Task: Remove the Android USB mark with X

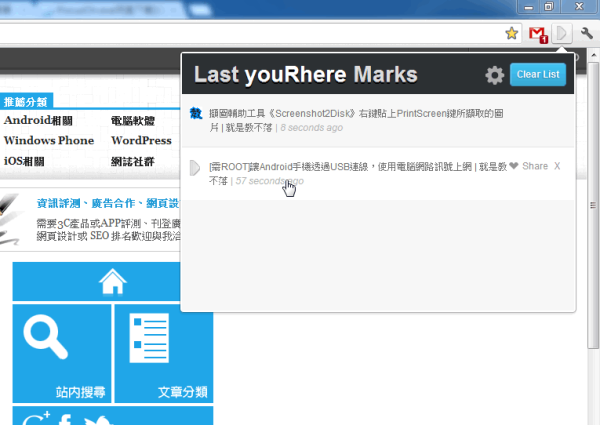Action: point(557,166)
